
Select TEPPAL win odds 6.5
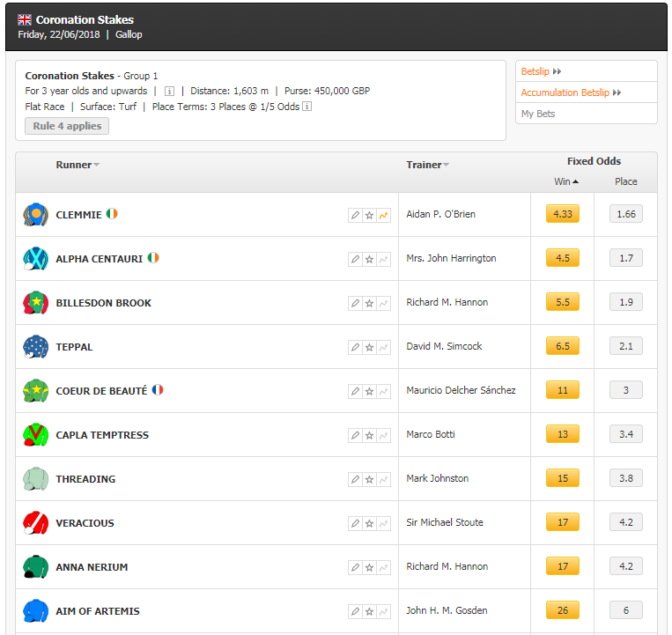[562, 346]
